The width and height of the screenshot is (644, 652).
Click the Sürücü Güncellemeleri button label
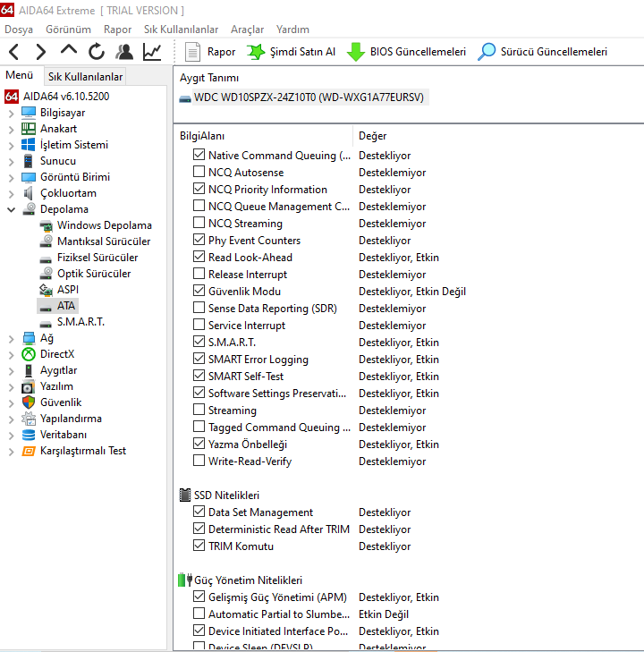point(554,52)
